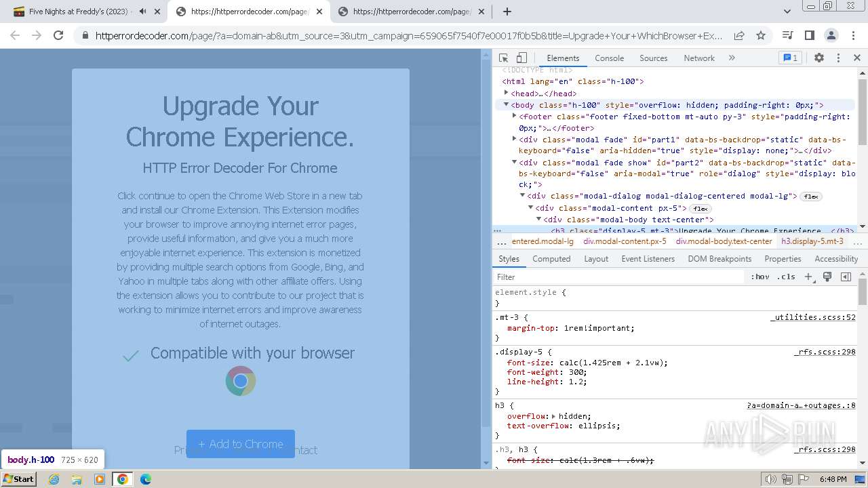Select breadcrumb div.modal-body.text-center

[x=724, y=241]
